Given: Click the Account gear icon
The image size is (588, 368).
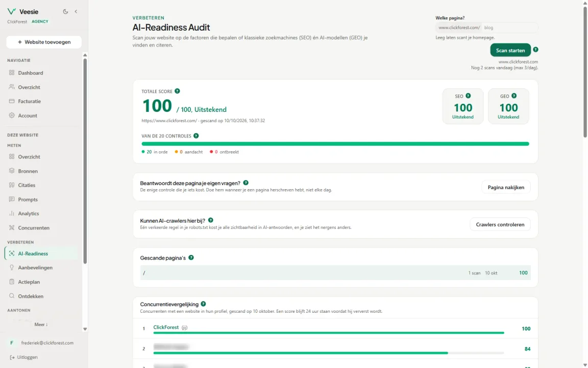Looking at the screenshot, I should pyautogui.click(x=12, y=116).
